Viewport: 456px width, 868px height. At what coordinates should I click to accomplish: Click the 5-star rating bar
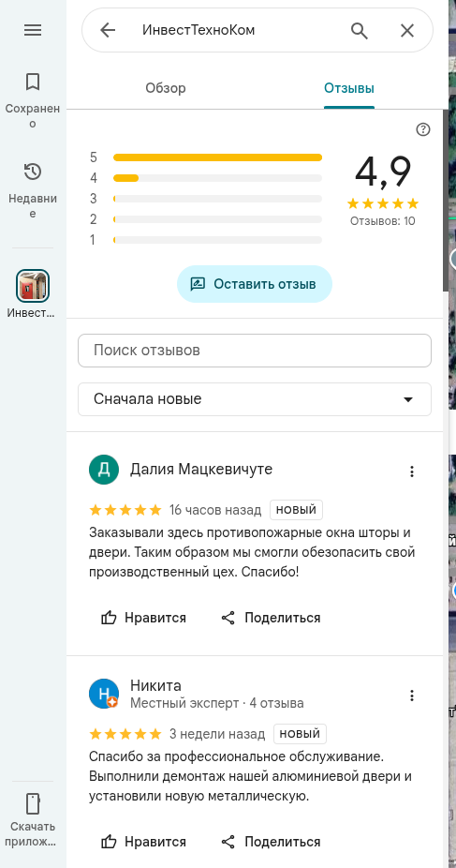click(217, 157)
